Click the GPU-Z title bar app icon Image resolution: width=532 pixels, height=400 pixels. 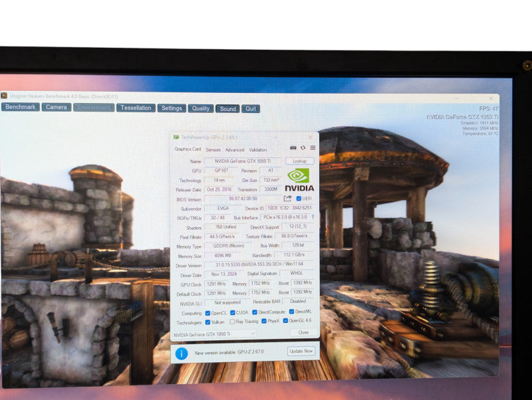(176, 138)
